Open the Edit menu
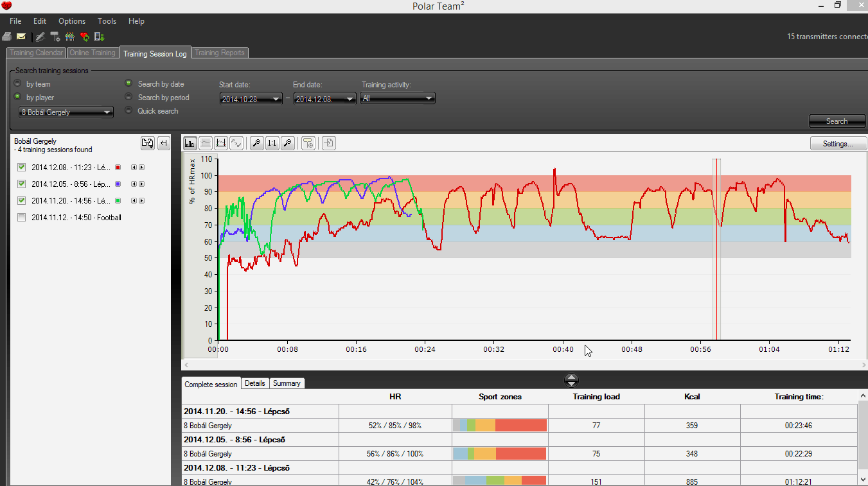 40,21
